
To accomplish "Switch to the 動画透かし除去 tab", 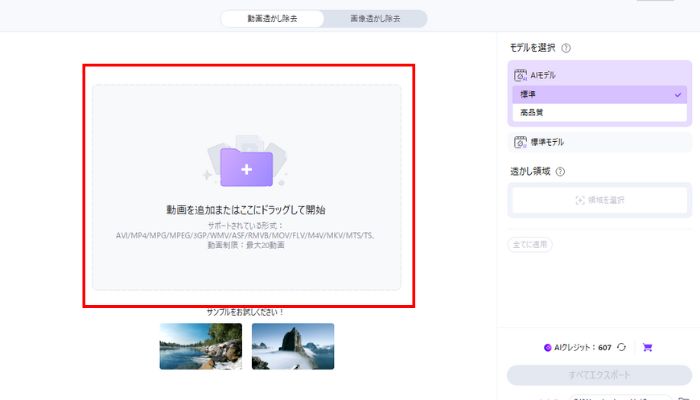I will [x=271, y=18].
